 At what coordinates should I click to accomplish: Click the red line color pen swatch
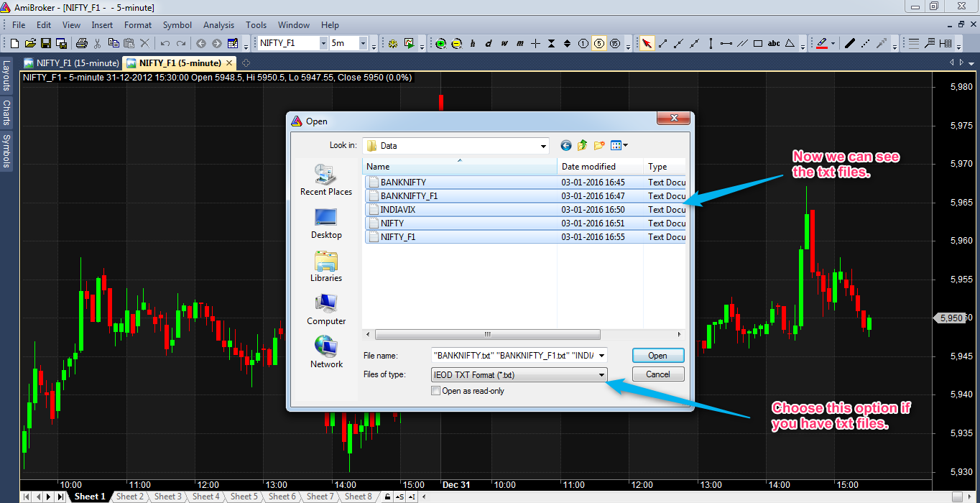[x=823, y=43]
